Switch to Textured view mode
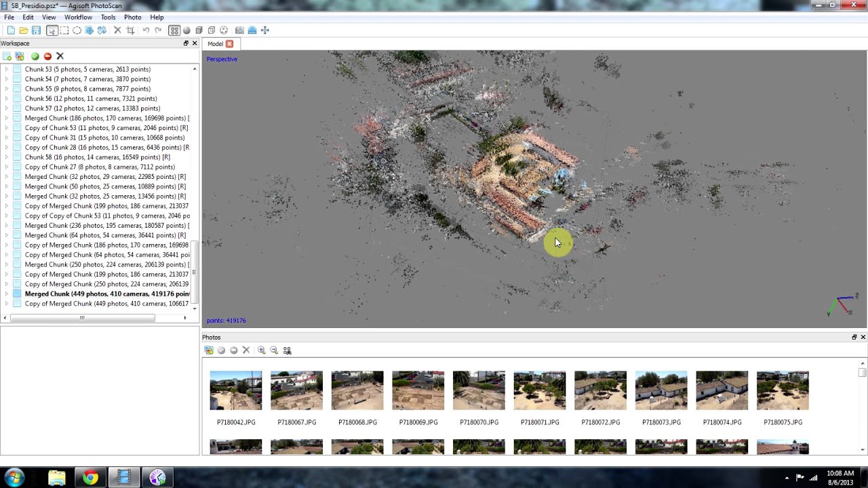 pos(224,30)
